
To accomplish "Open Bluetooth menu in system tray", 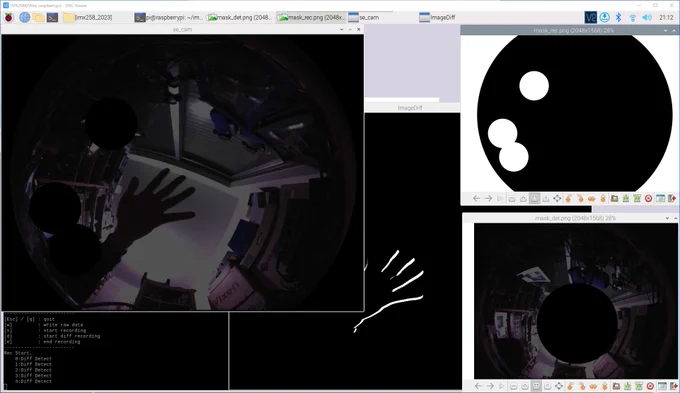I will click(x=618, y=17).
